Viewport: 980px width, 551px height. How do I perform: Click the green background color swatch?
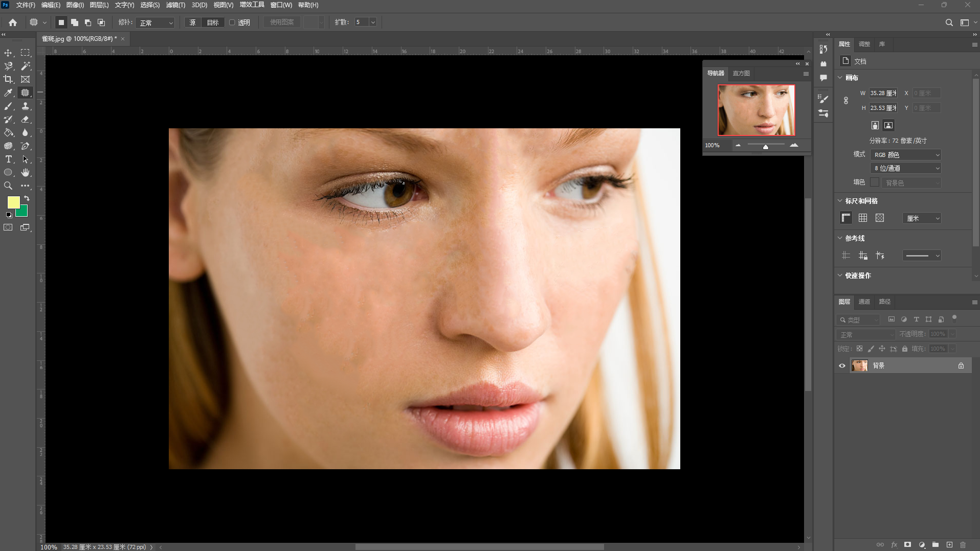click(x=23, y=212)
